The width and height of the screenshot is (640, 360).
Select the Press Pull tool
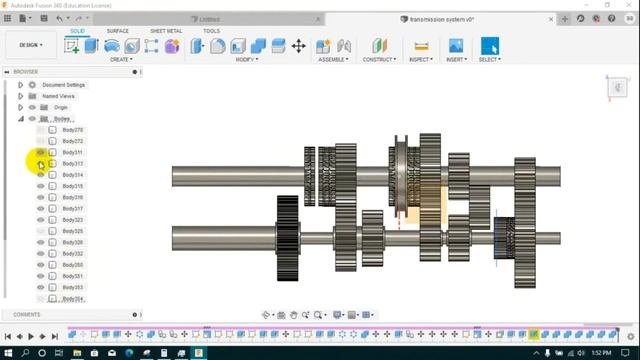tap(197, 46)
